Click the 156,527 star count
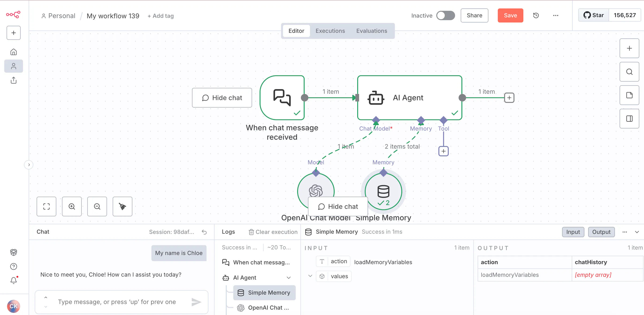This screenshot has width=644, height=315. pyautogui.click(x=625, y=15)
